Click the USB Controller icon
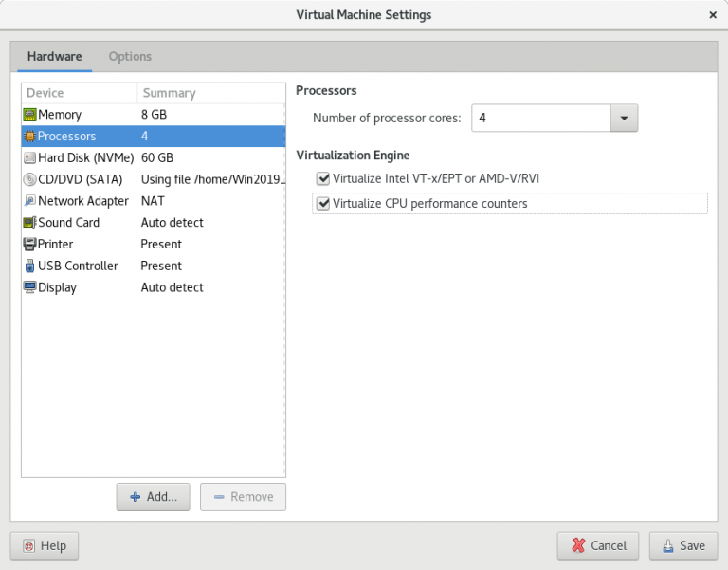 tap(29, 266)
